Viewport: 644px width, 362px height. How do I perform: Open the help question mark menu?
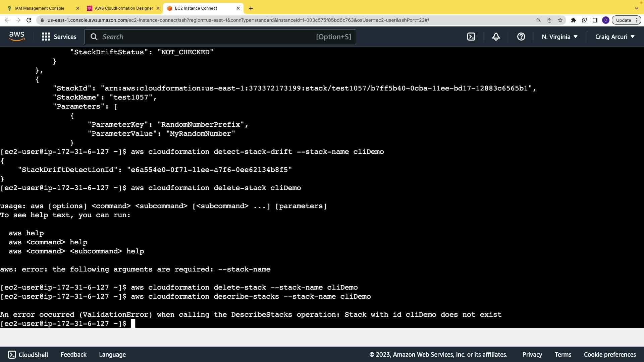tap(521, 37)
